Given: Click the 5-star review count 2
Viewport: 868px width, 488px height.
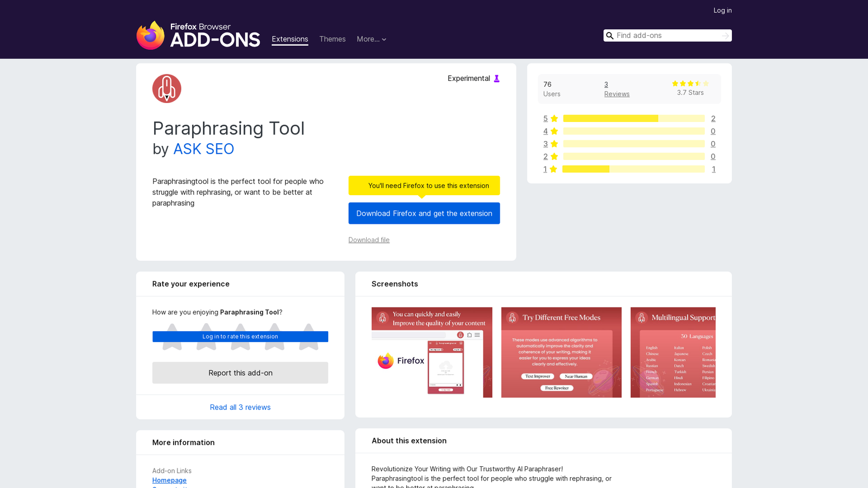Looking at the screenshot, I should pyautogui.click(x=713, y=118).
